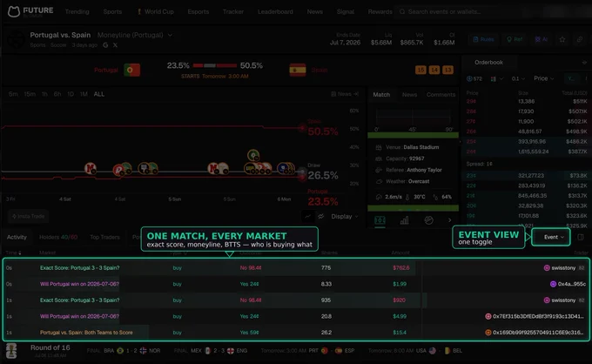The height and width of the screenshot is (364, 592).
Task: Sort activity by the Time column
Action: pos(13,253)
